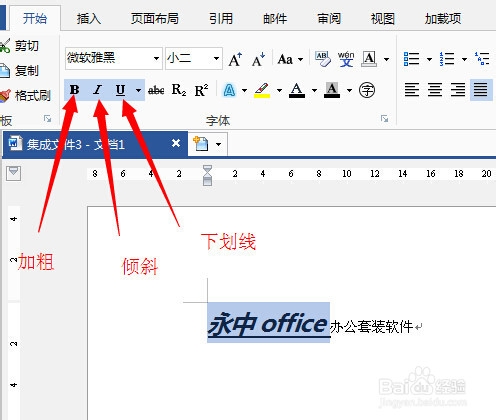The height and width of the screenshot is (420, 496).
Task: Click 复制 copy button
Action: click(x=19, y=71)
